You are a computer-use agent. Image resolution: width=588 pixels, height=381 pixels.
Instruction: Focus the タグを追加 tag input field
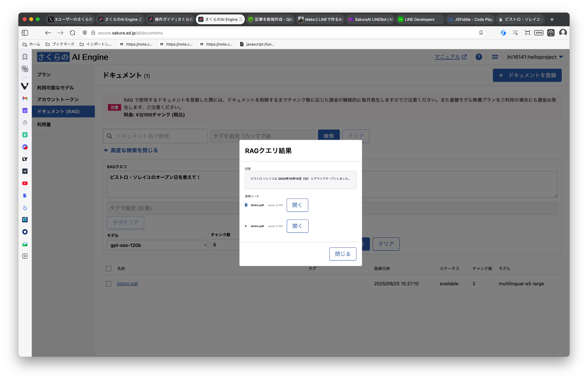pos(263,136)
